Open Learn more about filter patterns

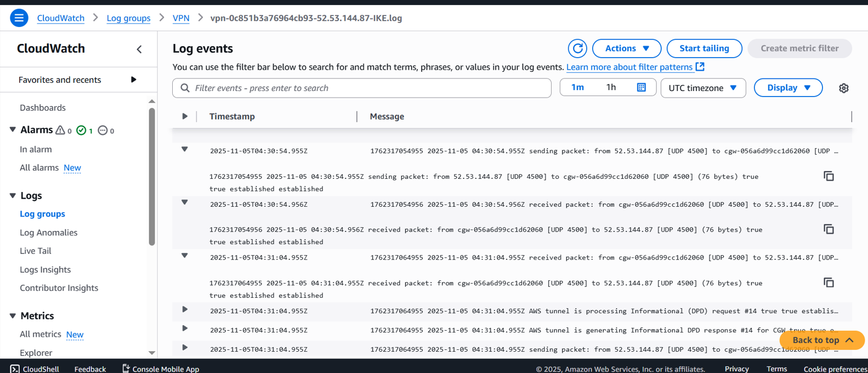tap(629, 67)
